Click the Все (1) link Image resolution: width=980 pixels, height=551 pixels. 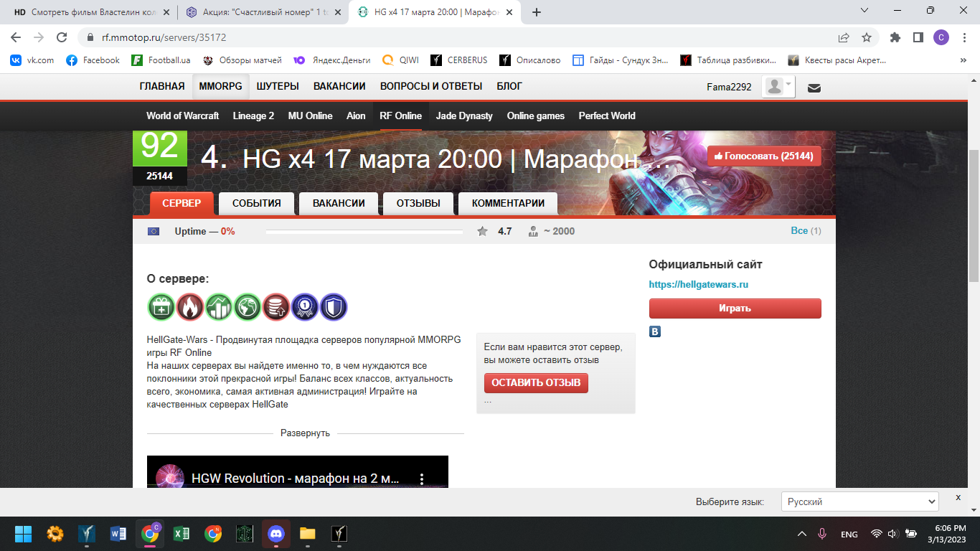[806, 231]
